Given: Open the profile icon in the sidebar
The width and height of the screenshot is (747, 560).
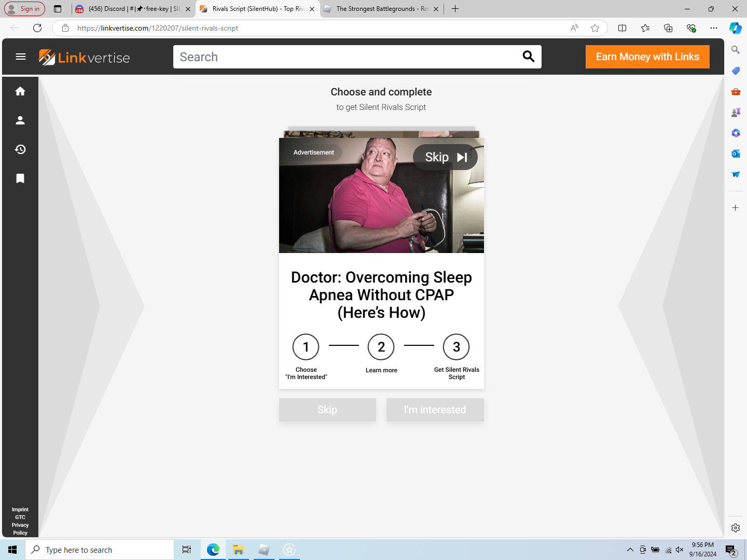Looking at the screenshot, I should pyautogui.click(x=20, y=120).
